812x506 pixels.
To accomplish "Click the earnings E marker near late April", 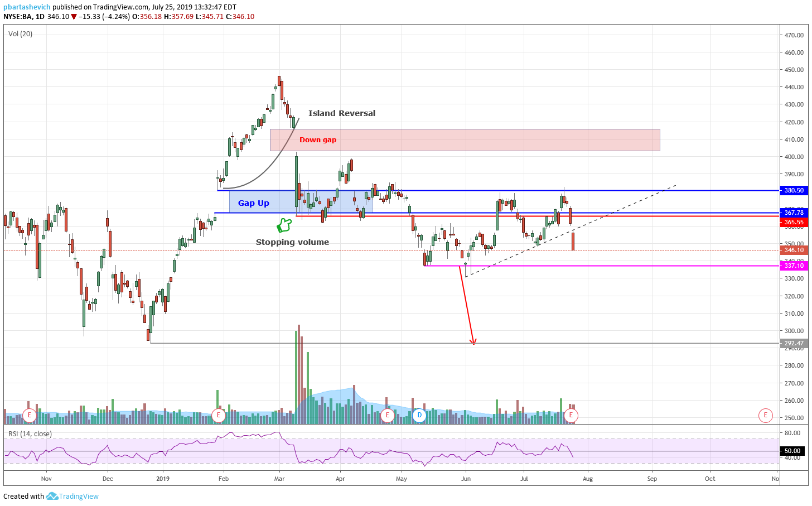I will click(387, 415).
